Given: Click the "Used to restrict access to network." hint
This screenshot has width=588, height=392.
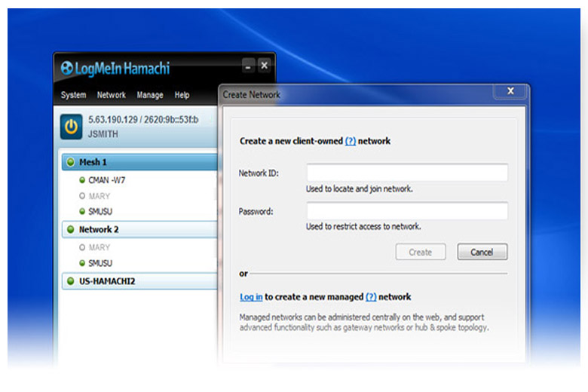Looking at the screenshot, I should pos(363,227).
